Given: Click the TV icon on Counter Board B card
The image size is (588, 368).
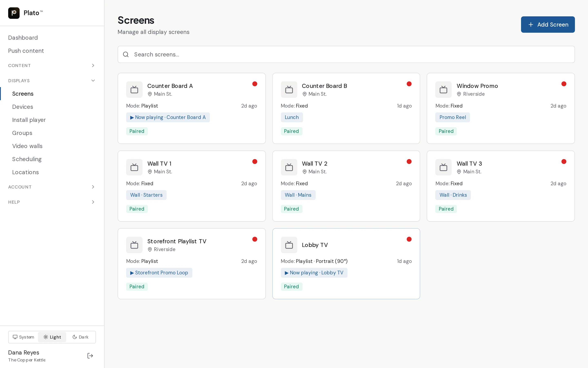Looking at the screenshot, I should click(x=289, y=90).
